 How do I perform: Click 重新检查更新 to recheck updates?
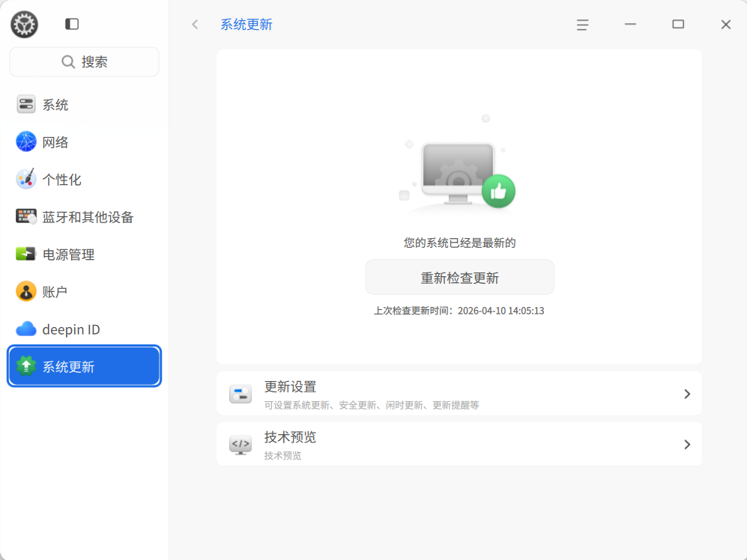point(459,277)
